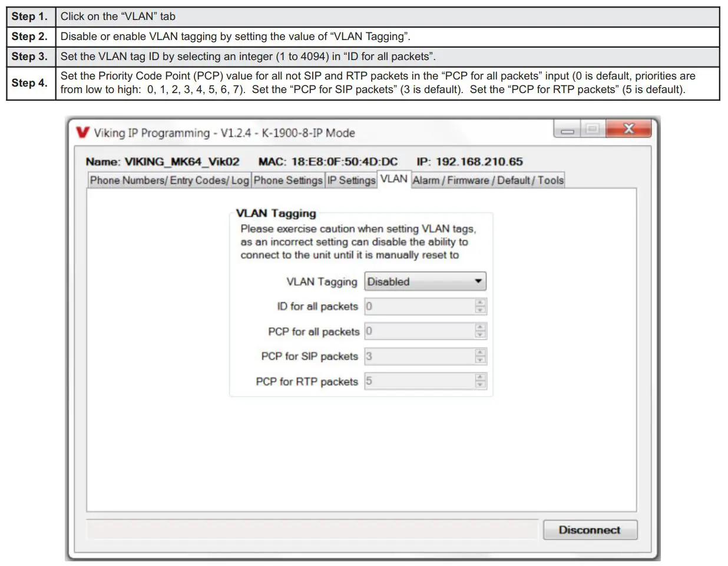Open the Alarm/Firmware/Default/Tools tab
The image size is (728, 566).
[488, 180]
